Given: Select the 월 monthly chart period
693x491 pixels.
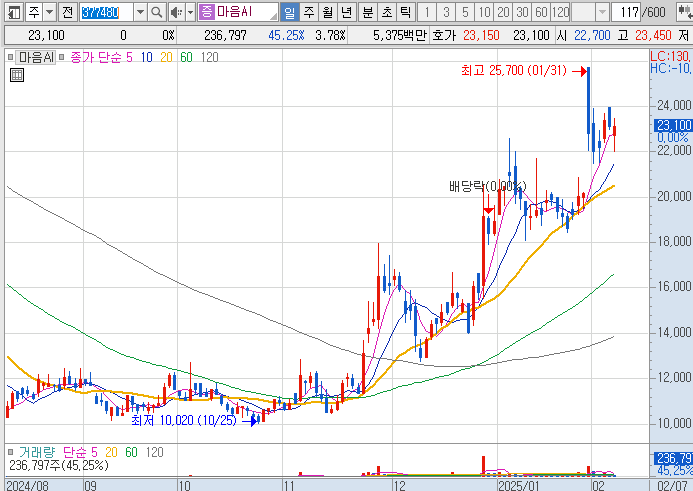Looking at the screenshot, I should point(327,12).
